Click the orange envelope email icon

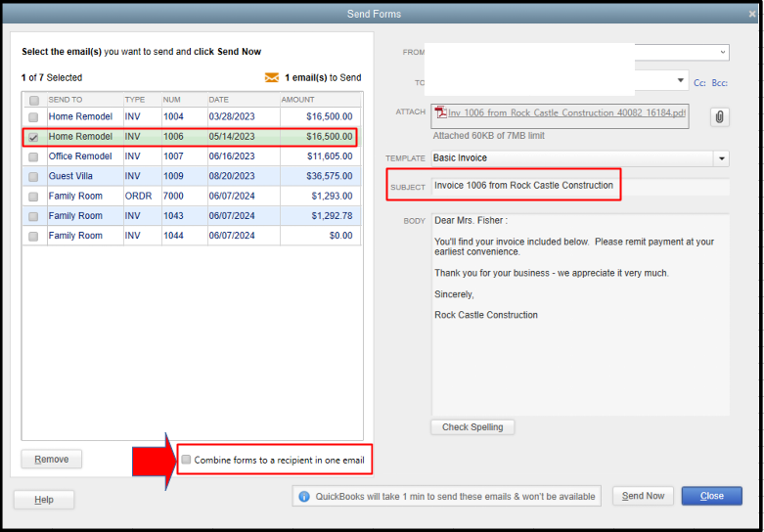click(x=272, y=77)
